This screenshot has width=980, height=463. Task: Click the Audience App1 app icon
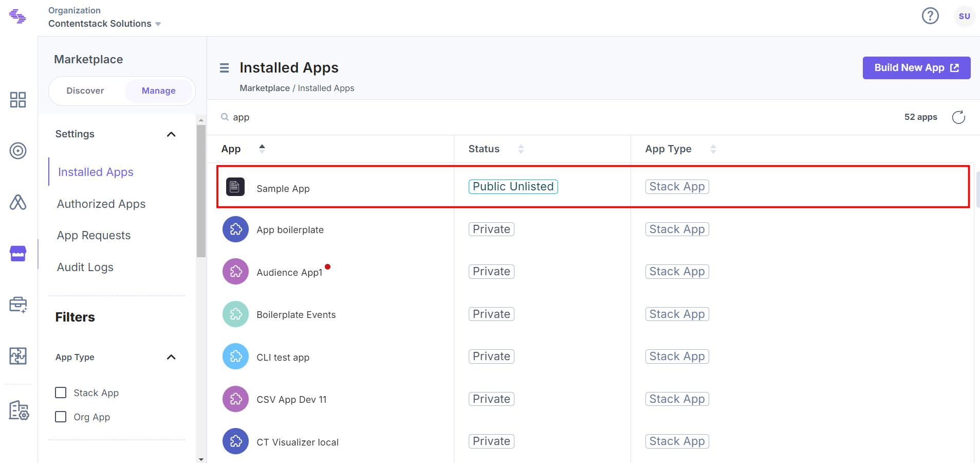(x=235, y=271)
